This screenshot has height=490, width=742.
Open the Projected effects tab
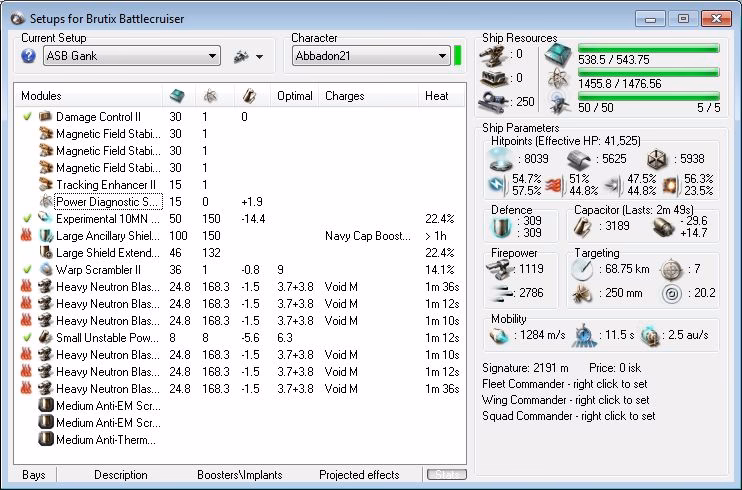[x=359, y=475]
